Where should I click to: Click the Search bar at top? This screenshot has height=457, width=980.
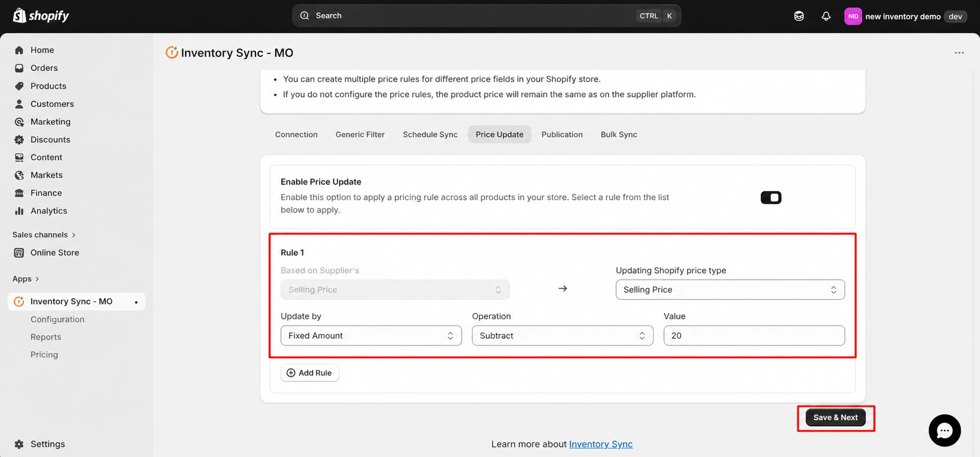tap(486, 15)
